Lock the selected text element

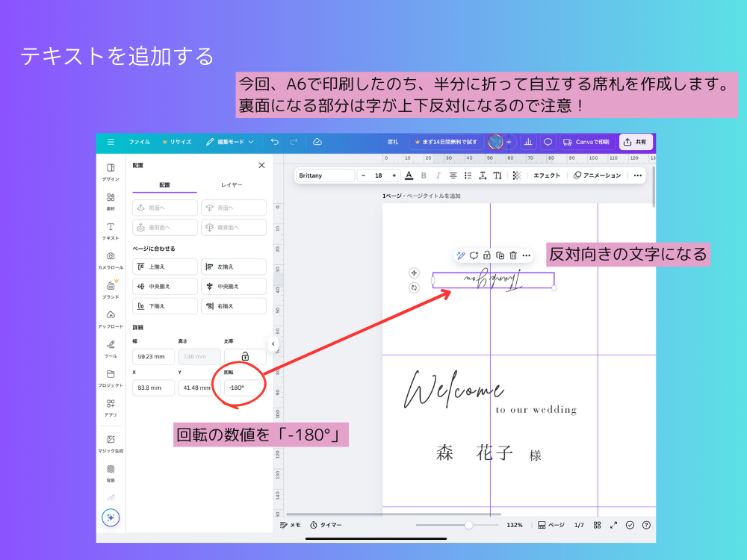click(x=488, y=255)
